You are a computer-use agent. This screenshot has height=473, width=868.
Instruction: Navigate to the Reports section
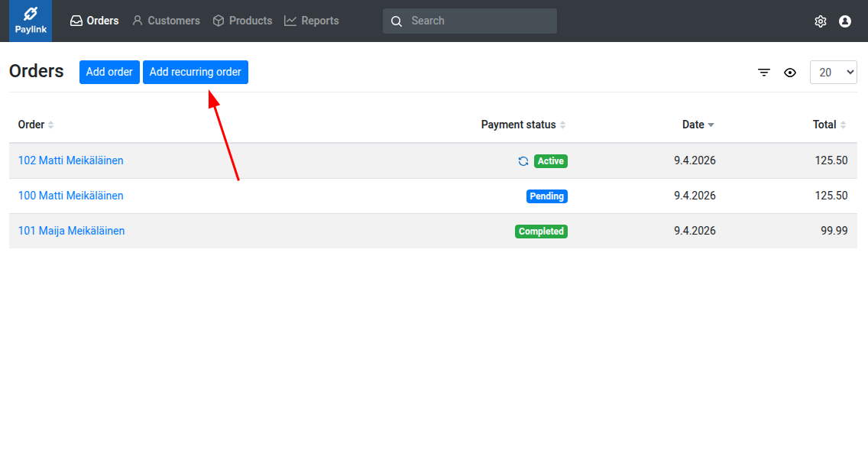pyautogui.click(x=311, y=21)
